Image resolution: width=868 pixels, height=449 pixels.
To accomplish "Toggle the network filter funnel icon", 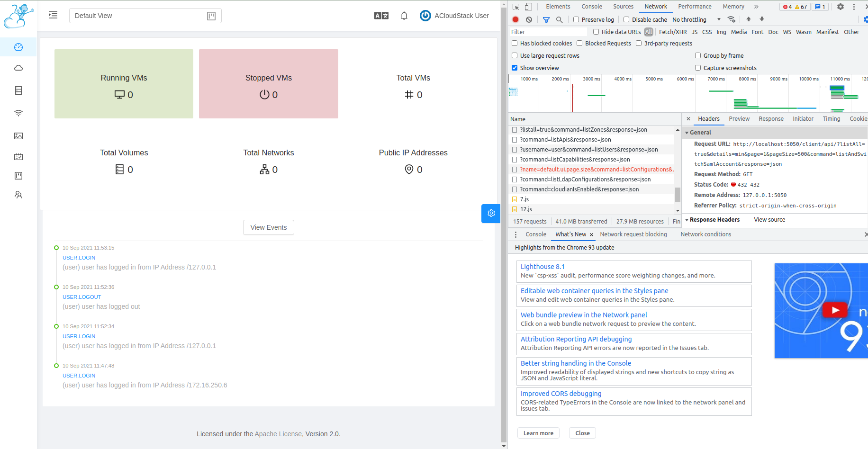I will click(546, 19).
